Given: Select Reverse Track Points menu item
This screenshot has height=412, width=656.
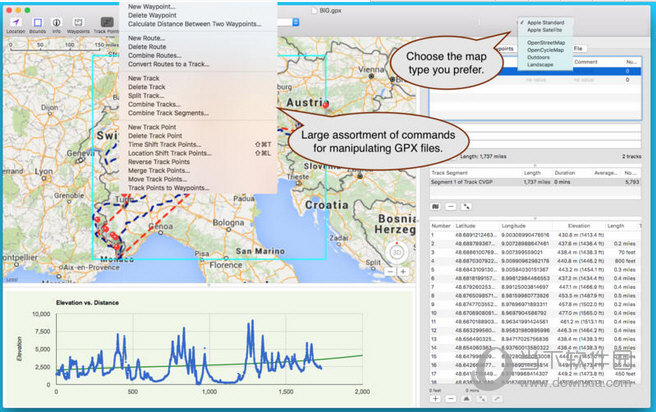Looking at the screenshot, I should 159,162.
